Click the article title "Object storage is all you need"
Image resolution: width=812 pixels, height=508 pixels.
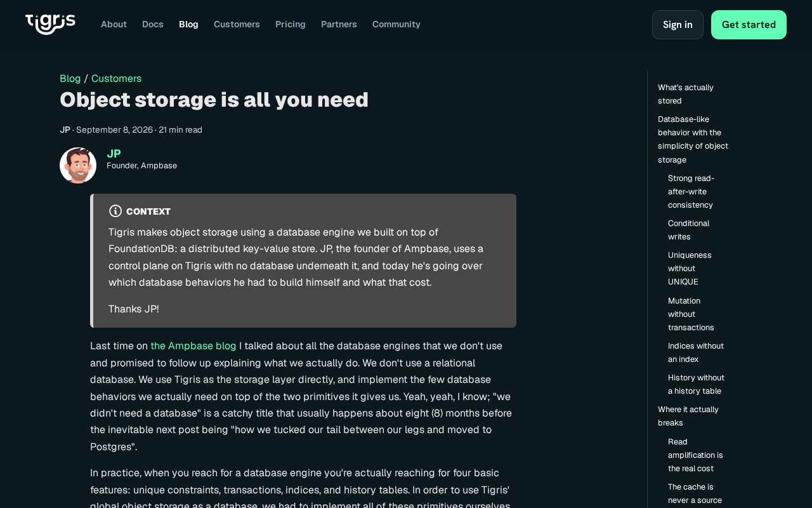pos(214,100)
